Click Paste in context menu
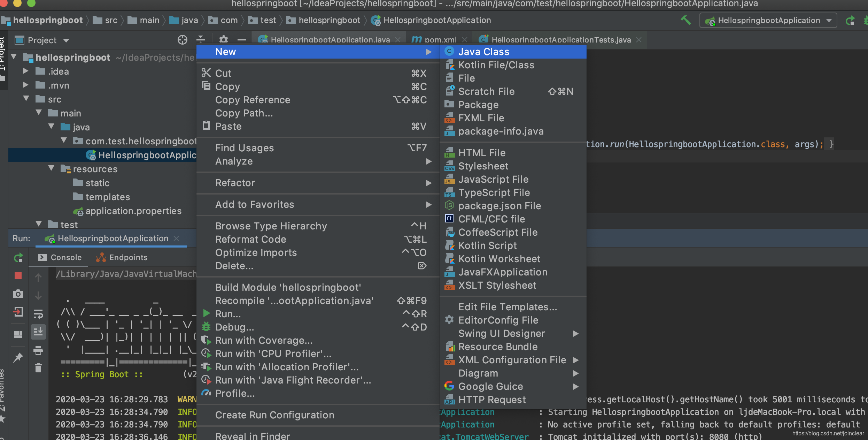Viewport: 868px width, 440px height. [x=318, y=126]
